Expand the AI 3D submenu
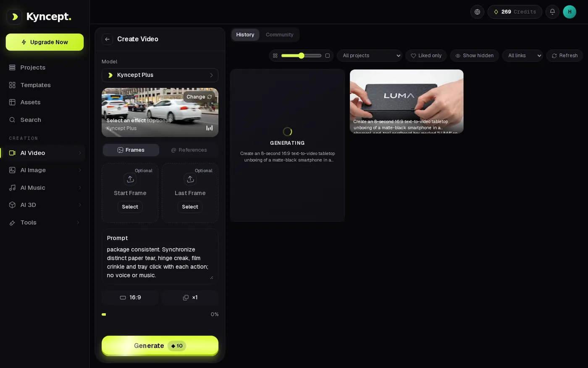The width and height of the screenshot is (588, 368). 80,205
